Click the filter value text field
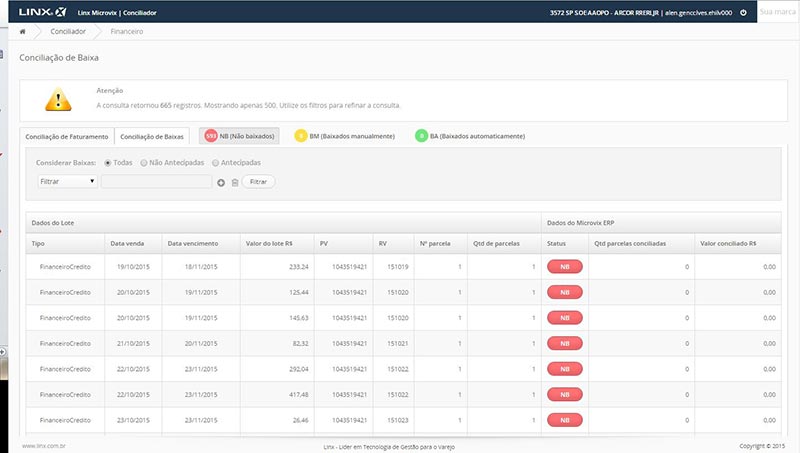The height and width of the screenshot is (453, 800). (x=156, y=182)
